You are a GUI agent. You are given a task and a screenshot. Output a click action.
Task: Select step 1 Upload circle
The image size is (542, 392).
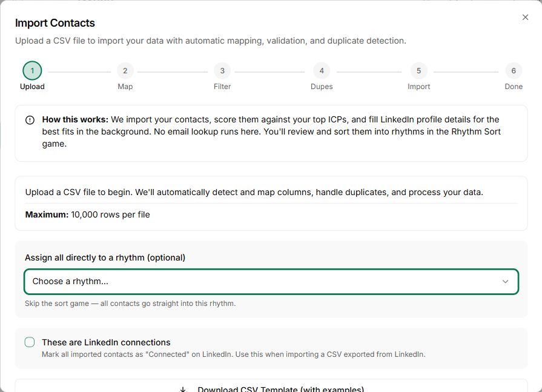tap(32, 71)
